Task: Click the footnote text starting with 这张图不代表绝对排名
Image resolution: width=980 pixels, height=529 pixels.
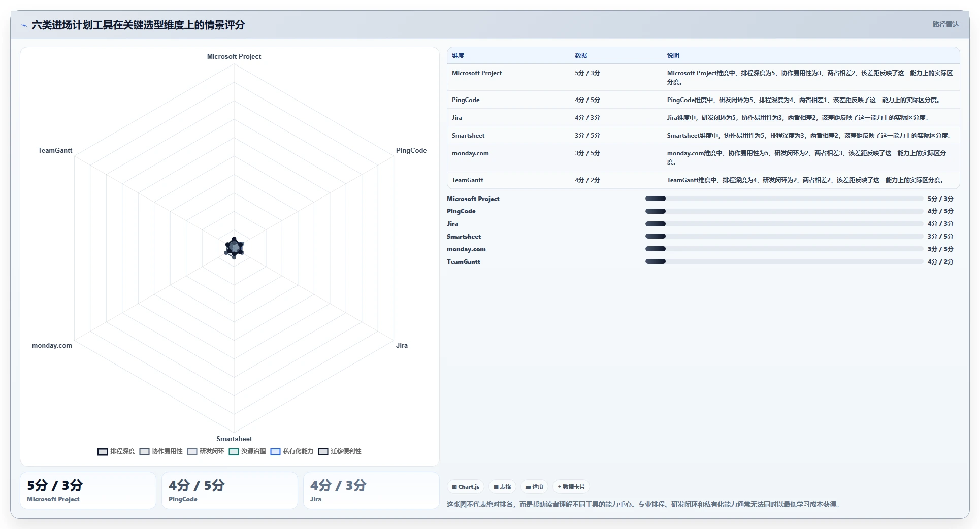Action: pos(644,504)
